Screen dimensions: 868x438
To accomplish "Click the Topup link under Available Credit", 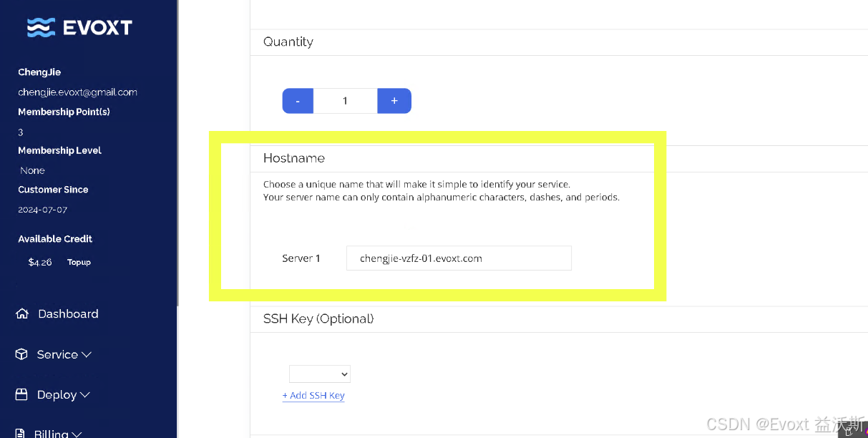I will pos(79,262).
